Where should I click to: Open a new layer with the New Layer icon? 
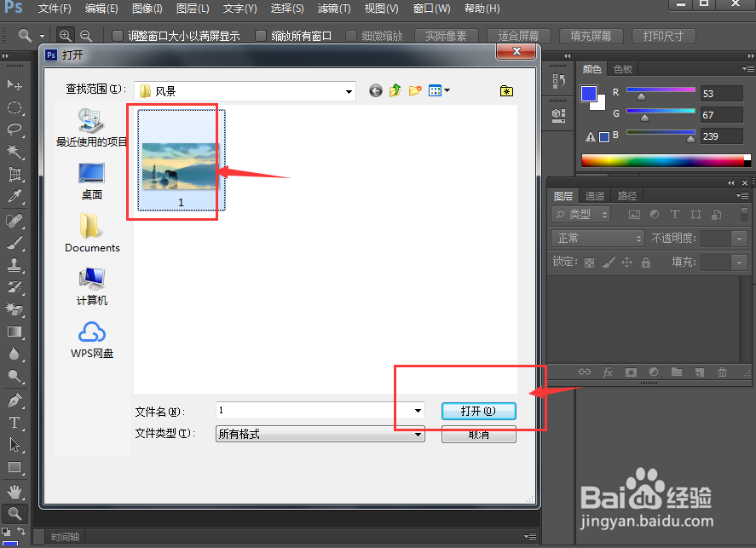tap(698, 372)
